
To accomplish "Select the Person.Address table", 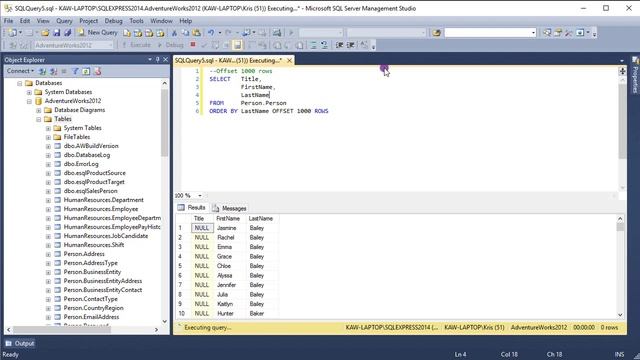I will (84, 254).
